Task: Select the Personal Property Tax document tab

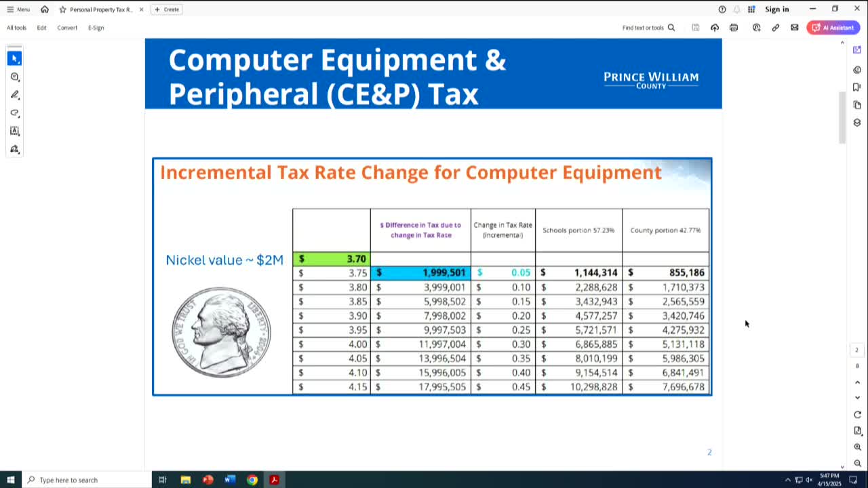Action: point(101,9)
